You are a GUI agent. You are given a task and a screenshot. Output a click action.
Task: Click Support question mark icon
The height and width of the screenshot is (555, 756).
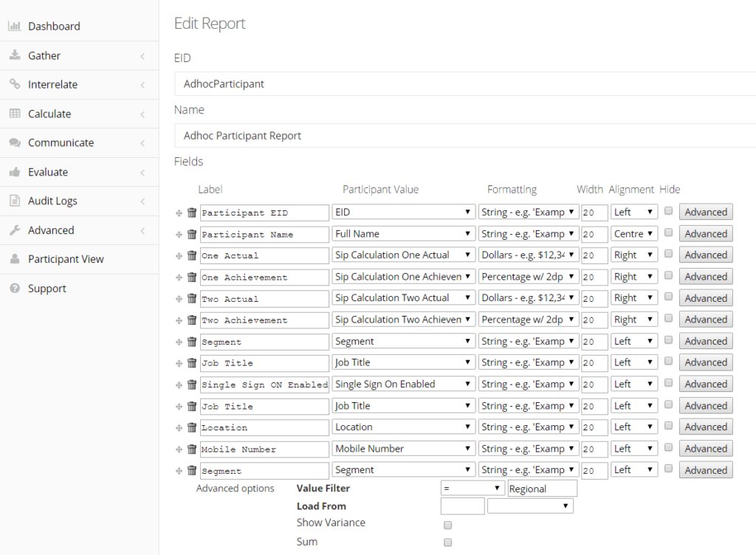click(15, 288)
